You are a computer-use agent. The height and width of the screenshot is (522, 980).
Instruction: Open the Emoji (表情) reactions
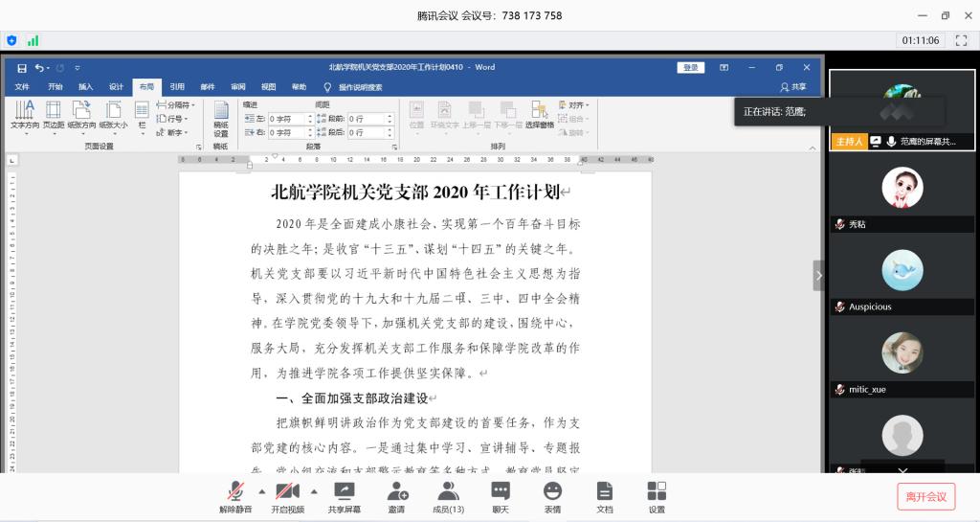(x=552, y=492)
